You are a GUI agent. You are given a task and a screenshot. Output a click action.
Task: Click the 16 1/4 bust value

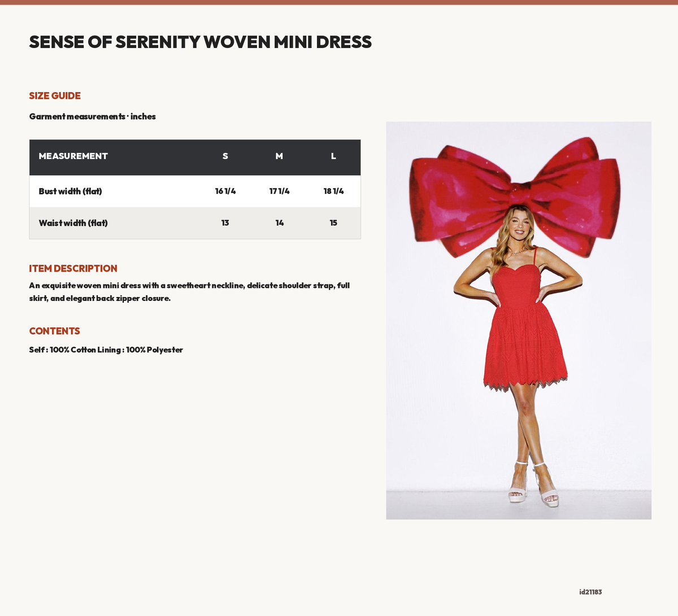pyautogui.click(x=225, y=191)
